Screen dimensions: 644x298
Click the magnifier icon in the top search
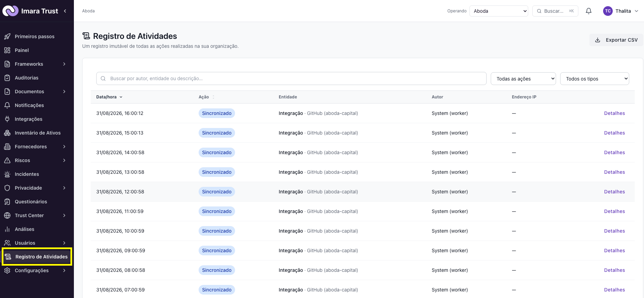pos(539,11)
